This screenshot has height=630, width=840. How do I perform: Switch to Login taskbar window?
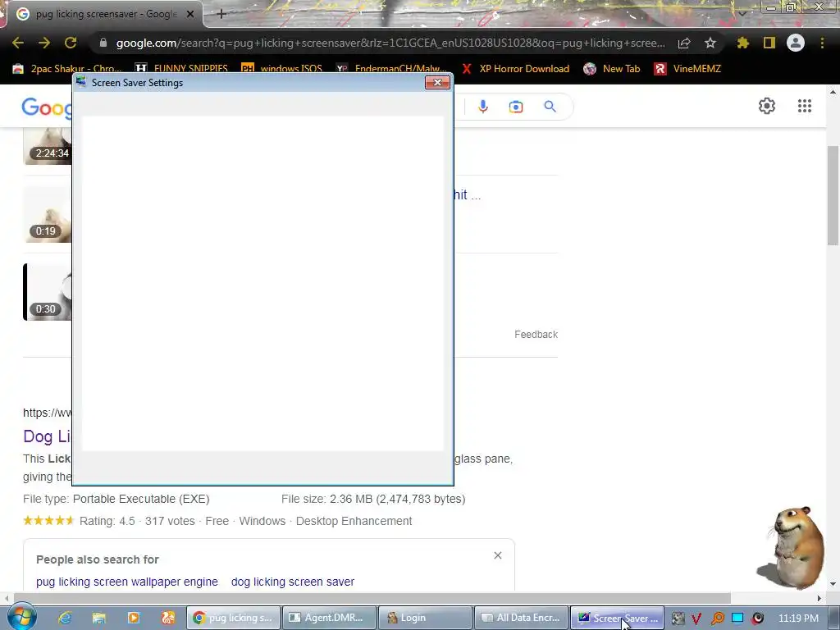425,618
